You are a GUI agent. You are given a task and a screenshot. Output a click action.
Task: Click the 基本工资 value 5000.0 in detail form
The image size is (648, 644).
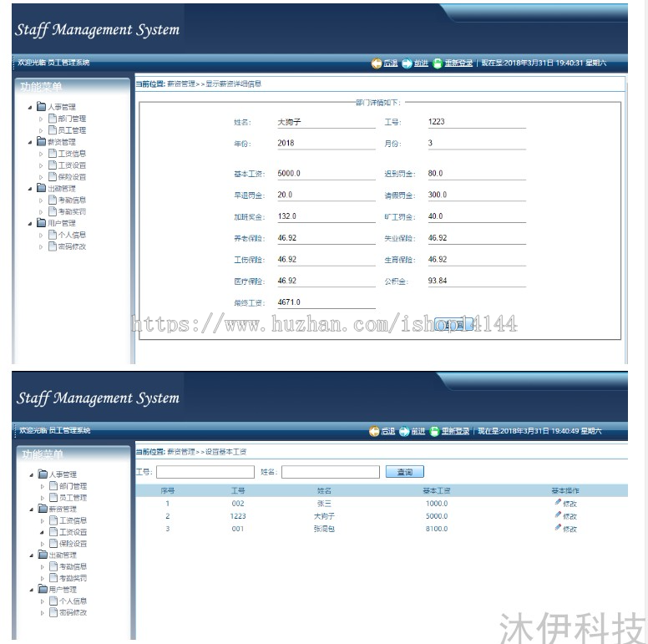[x=289, y=173]
